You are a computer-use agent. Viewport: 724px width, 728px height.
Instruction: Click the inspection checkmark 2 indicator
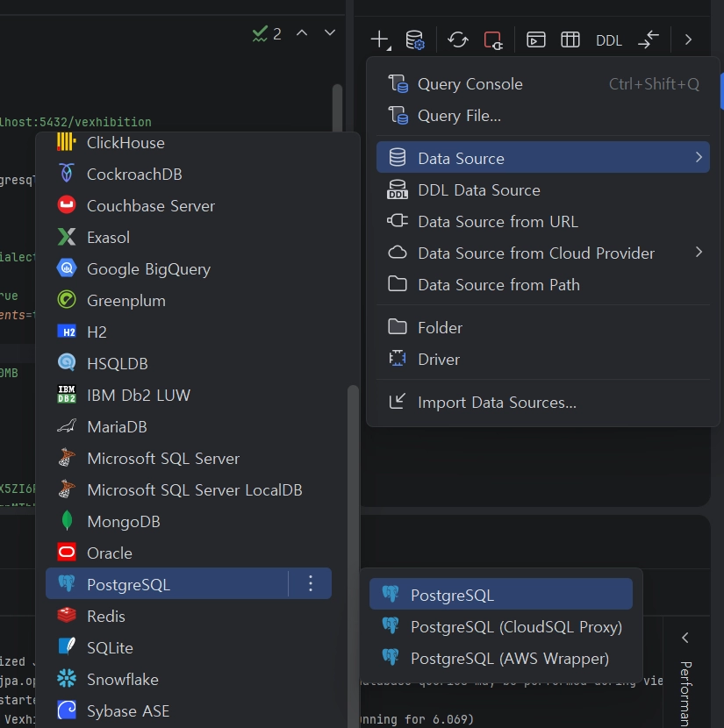pyautogui.click(x=267, y=34)
